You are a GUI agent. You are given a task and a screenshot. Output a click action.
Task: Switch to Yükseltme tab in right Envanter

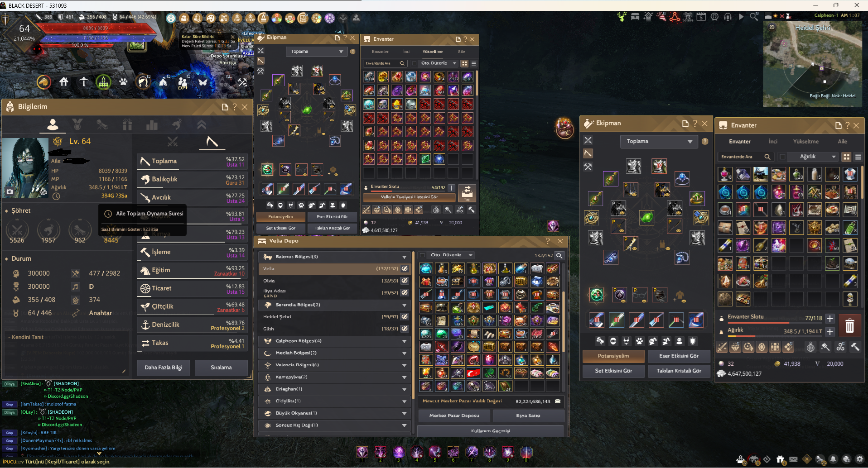click(x=806, y=142)
